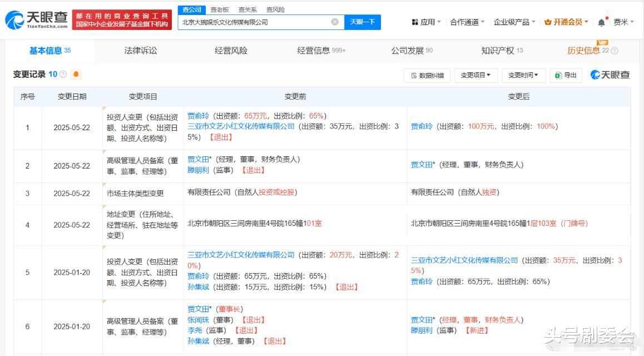Click the 应用 grid icon

[415, 22]
